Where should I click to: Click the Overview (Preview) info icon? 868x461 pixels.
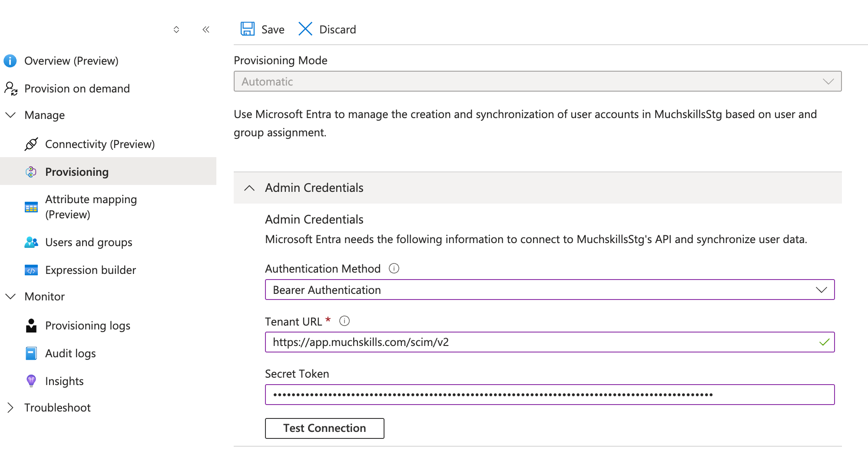tap(10, 61)
